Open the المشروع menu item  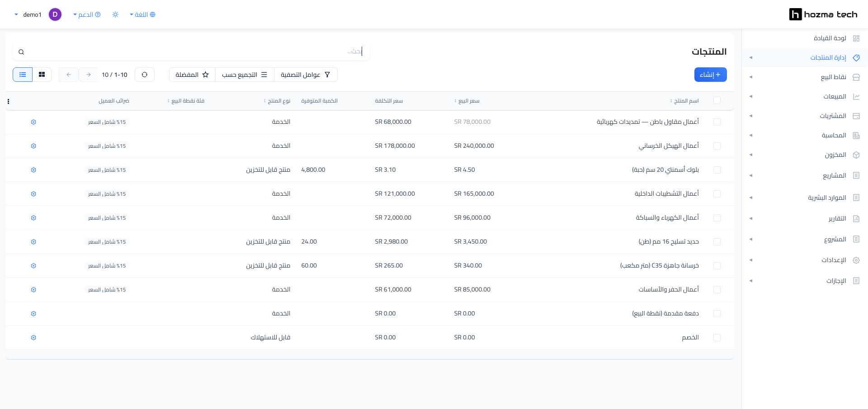coord(835,239)
